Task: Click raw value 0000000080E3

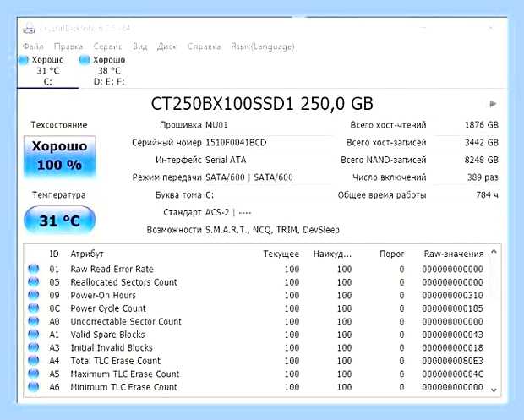Action: coord(452,361)
